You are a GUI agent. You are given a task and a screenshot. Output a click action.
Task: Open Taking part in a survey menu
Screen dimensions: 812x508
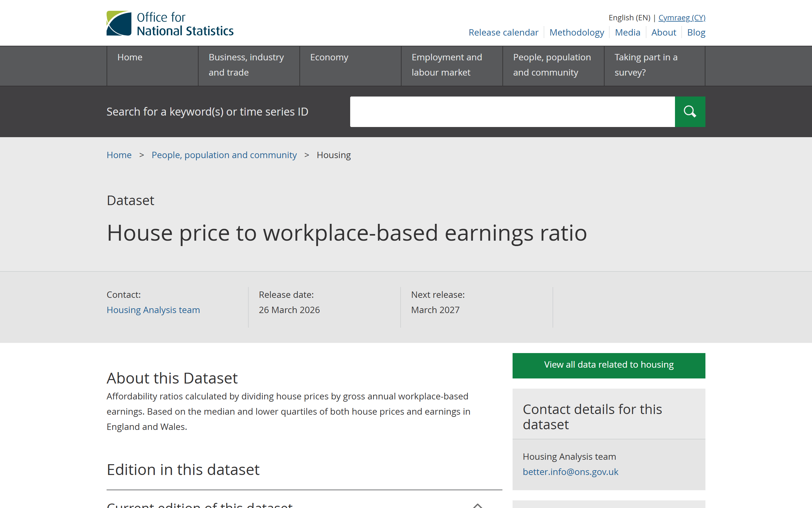[x=655, y=66]
